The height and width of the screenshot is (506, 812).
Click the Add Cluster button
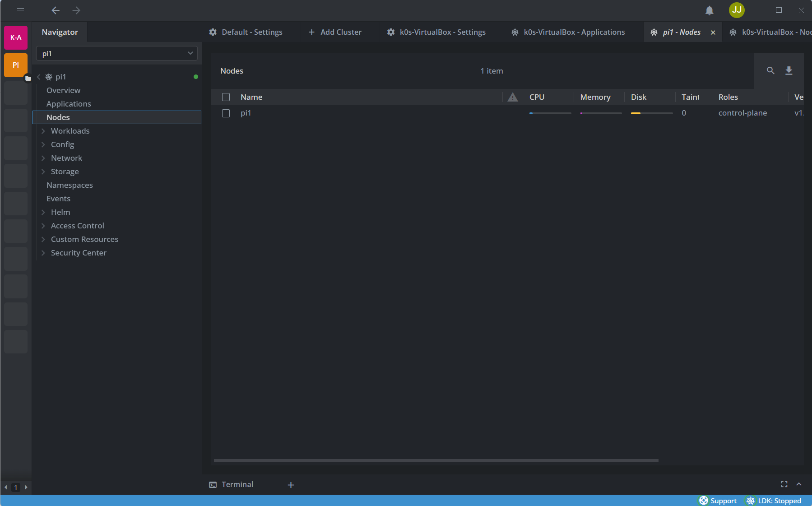coord(335,32)
